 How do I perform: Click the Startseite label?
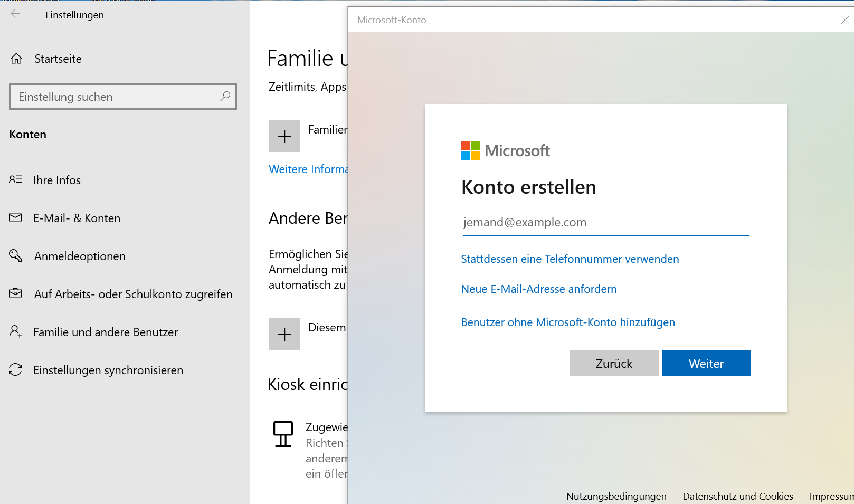(58, 59)
